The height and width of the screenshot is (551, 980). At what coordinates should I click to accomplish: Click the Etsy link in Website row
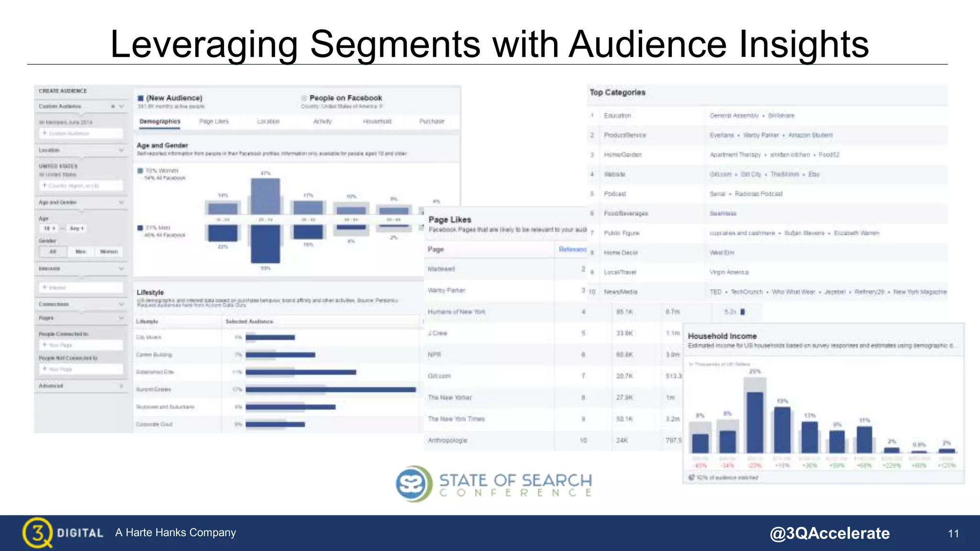(814, 175)
